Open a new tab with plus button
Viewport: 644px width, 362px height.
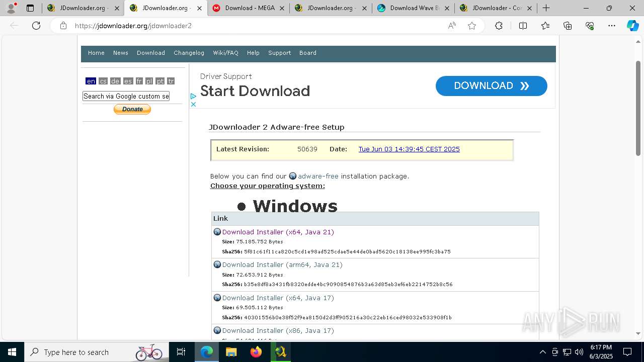click(546, 8)
